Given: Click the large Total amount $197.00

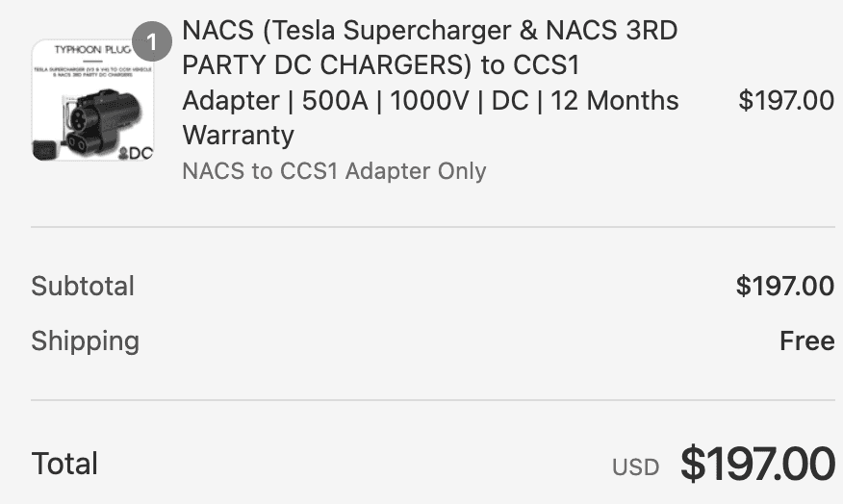Looking at the screenshot, I should click(757, 464).
